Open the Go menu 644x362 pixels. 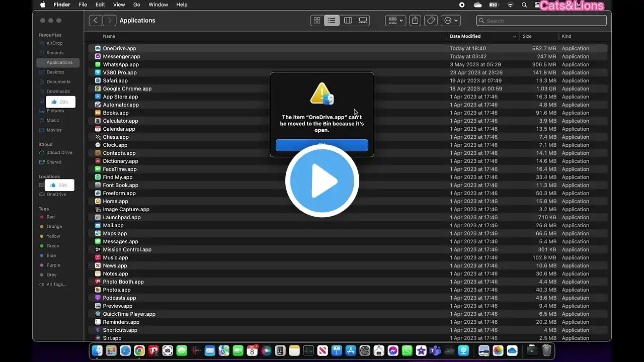point(137,5)
